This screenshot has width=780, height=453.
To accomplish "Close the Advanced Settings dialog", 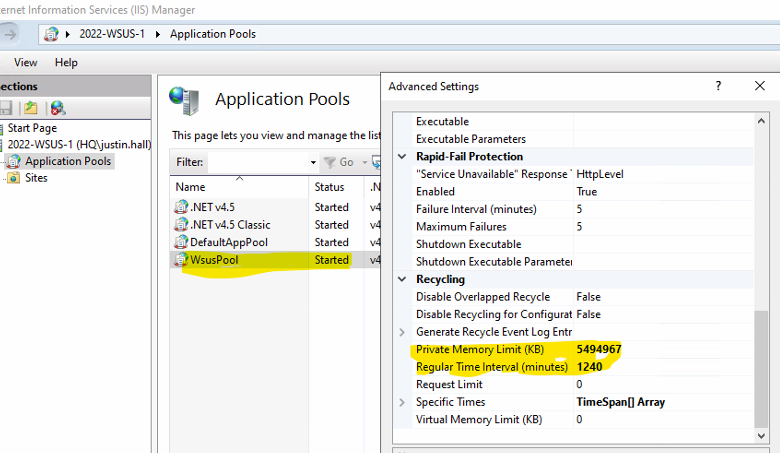I will coord(760,86).
